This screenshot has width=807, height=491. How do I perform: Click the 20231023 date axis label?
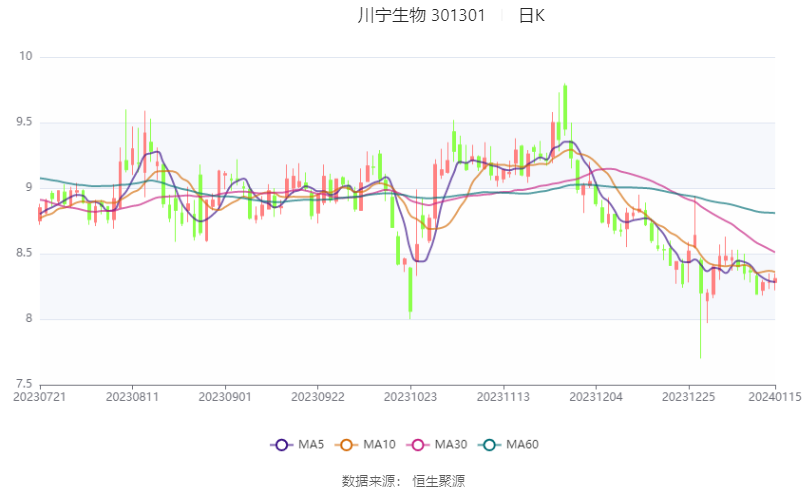tap(410, 397)
